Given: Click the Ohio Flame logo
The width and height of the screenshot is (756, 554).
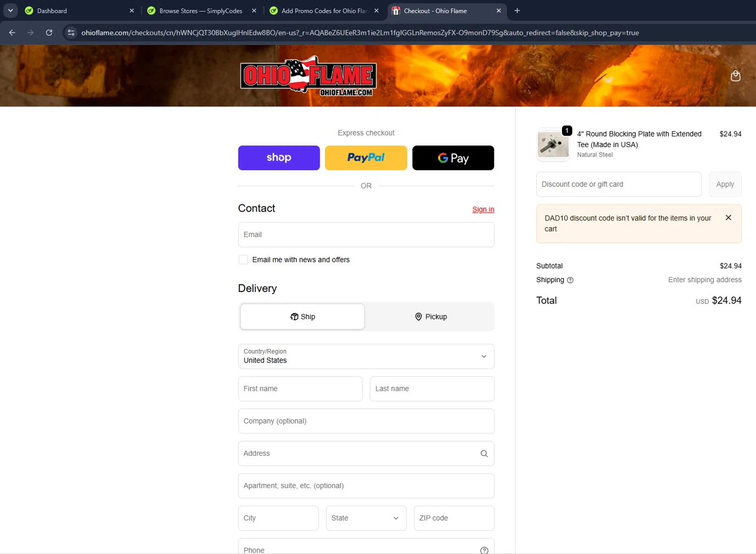Looking at the screenshot, I should pos(308,76).
